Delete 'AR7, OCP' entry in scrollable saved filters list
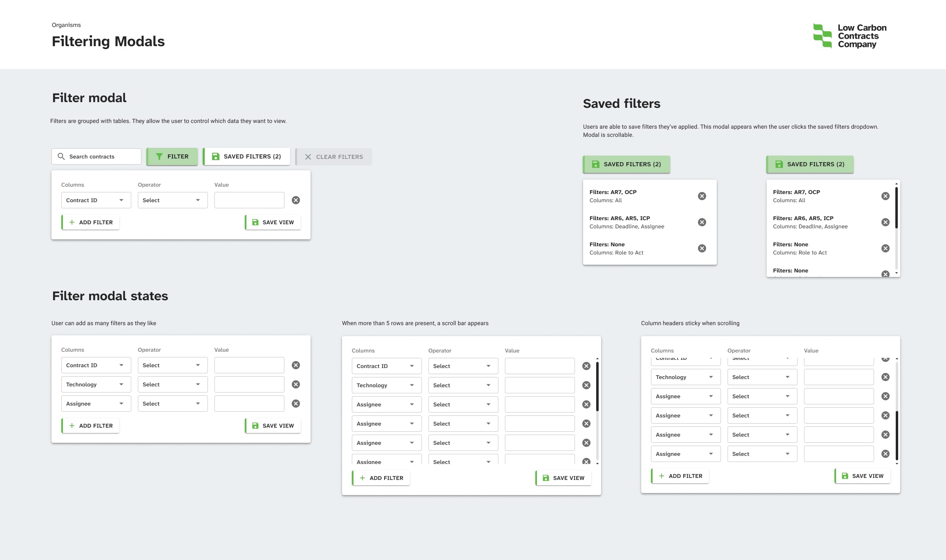Screen dimensions: 946x560 coord(885,196)
